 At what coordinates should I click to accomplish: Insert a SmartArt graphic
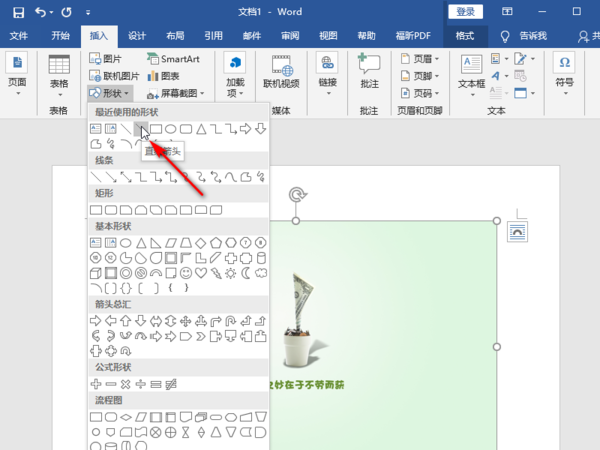point(173,59)
